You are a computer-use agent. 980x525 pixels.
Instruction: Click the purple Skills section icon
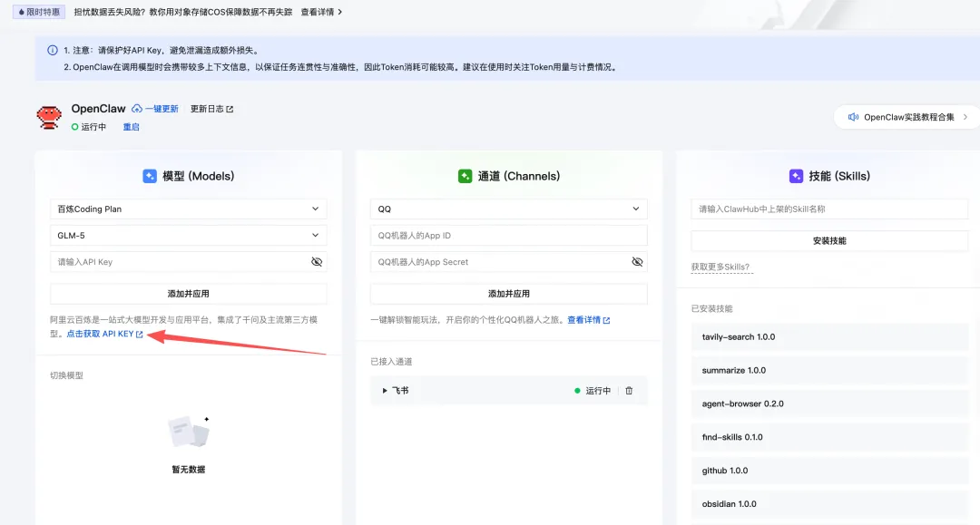796,176
